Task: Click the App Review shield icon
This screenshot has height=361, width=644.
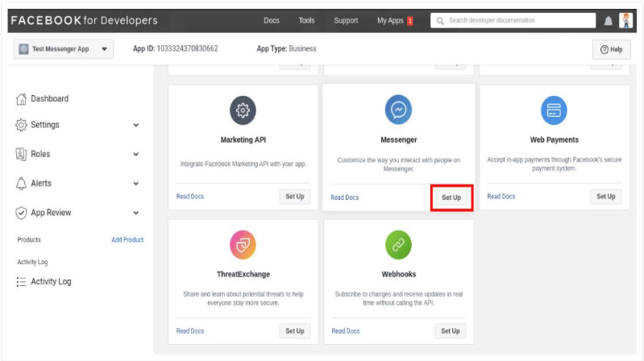Action: pos(21,213)
